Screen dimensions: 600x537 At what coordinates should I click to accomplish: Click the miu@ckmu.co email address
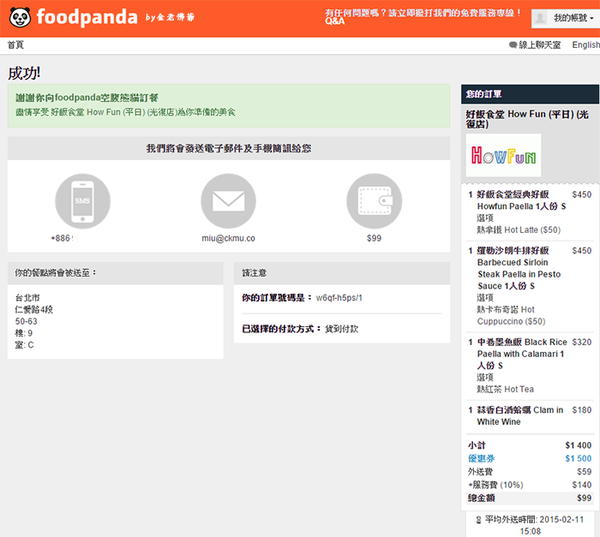(x=228, y=238)
